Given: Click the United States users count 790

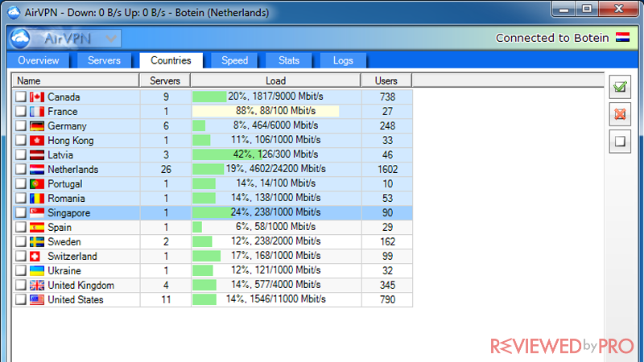Looking at the screenshot, I should pos(387,300).
